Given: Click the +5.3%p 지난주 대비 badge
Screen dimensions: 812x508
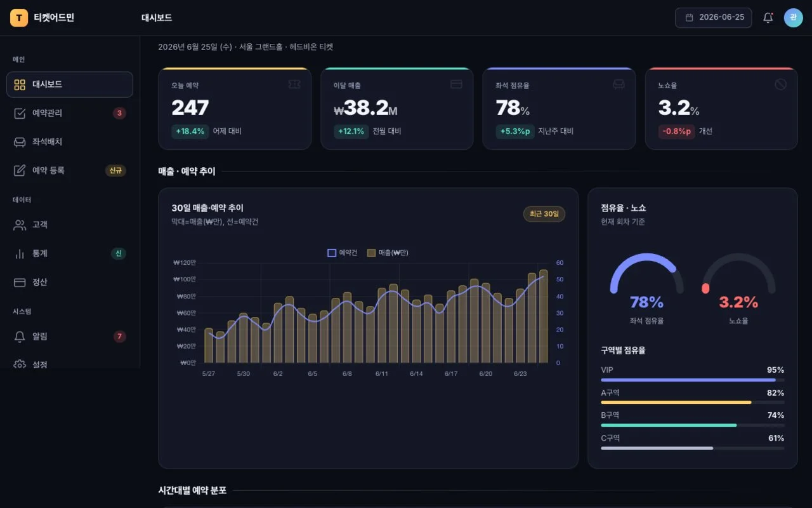Looking at the screenshot, I should [515, 131].
